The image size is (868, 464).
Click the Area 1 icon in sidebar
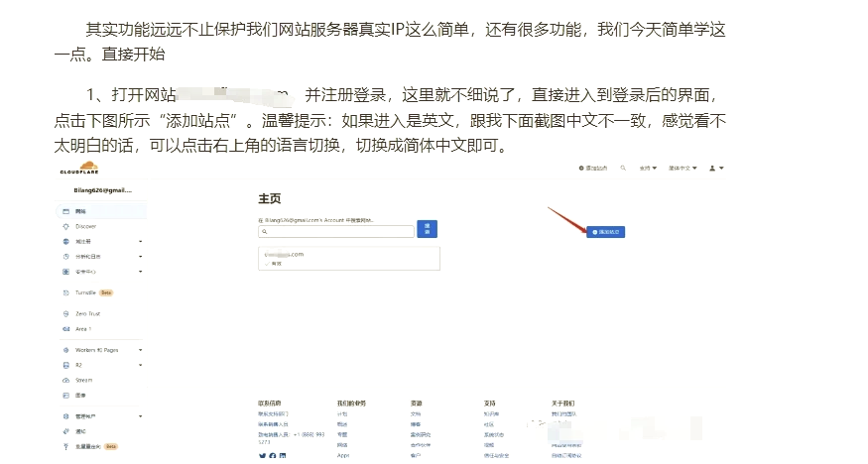click(65, 329)
